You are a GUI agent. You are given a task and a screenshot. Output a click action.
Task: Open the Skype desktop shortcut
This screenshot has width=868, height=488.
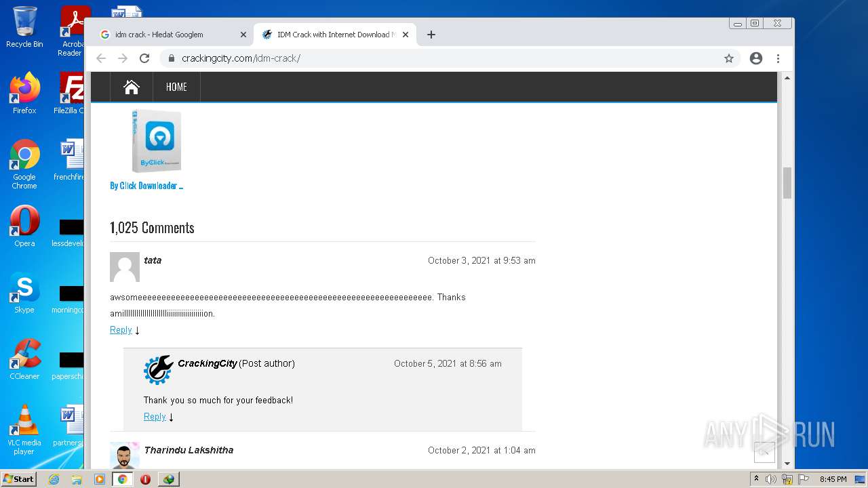(24, 293)
